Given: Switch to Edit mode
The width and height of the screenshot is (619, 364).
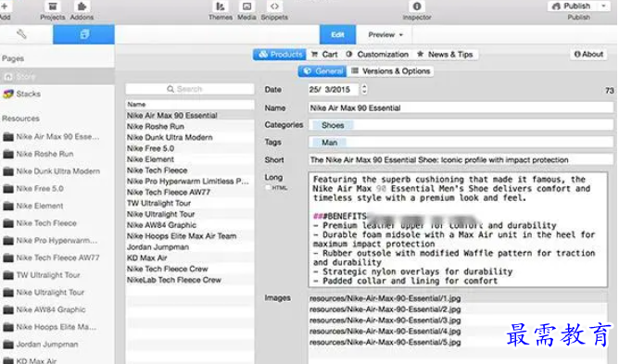Looking at the screenshot, I should pos(337,35).
